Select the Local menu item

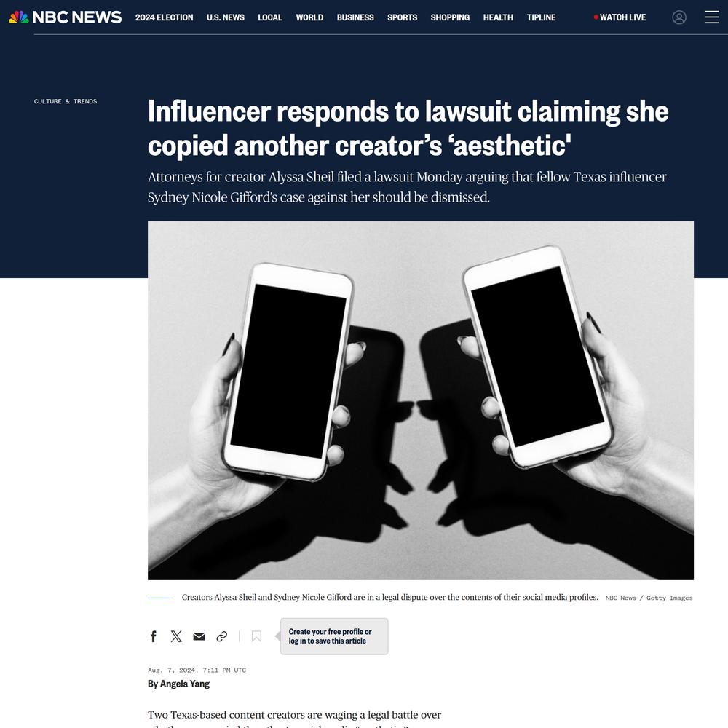pos(270,17)
